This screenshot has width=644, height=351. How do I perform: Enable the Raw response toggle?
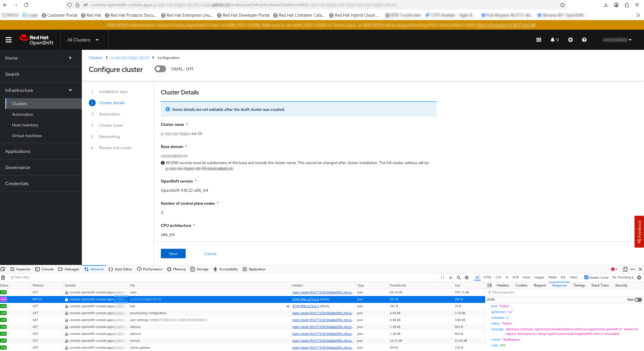click(638, 299)
